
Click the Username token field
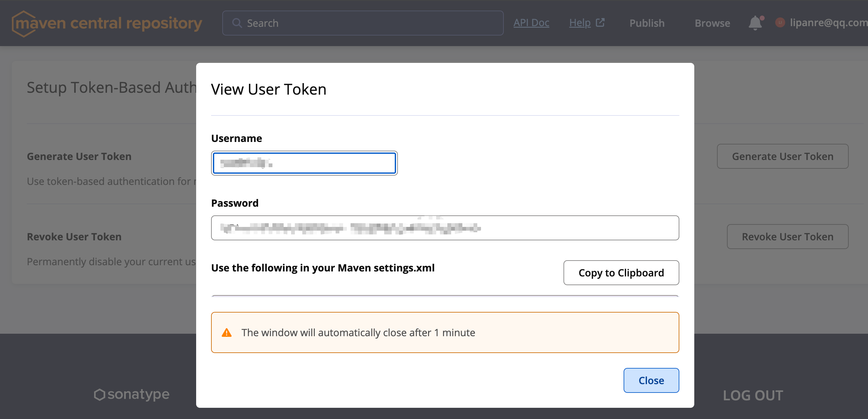click(x=304, y=163)
